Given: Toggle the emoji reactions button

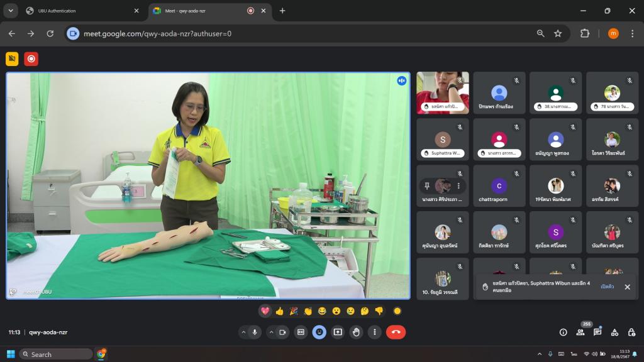Looking at the screenshot, I should tap(319, 332).
